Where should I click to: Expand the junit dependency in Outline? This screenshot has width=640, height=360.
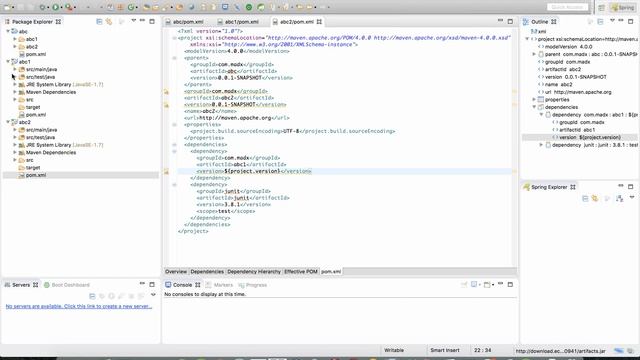(541, 145)
